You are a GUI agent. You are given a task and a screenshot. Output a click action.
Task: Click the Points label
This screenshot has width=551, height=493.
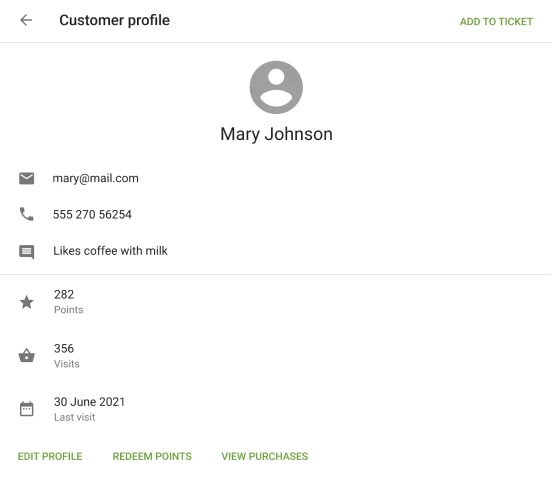point(69,310)
